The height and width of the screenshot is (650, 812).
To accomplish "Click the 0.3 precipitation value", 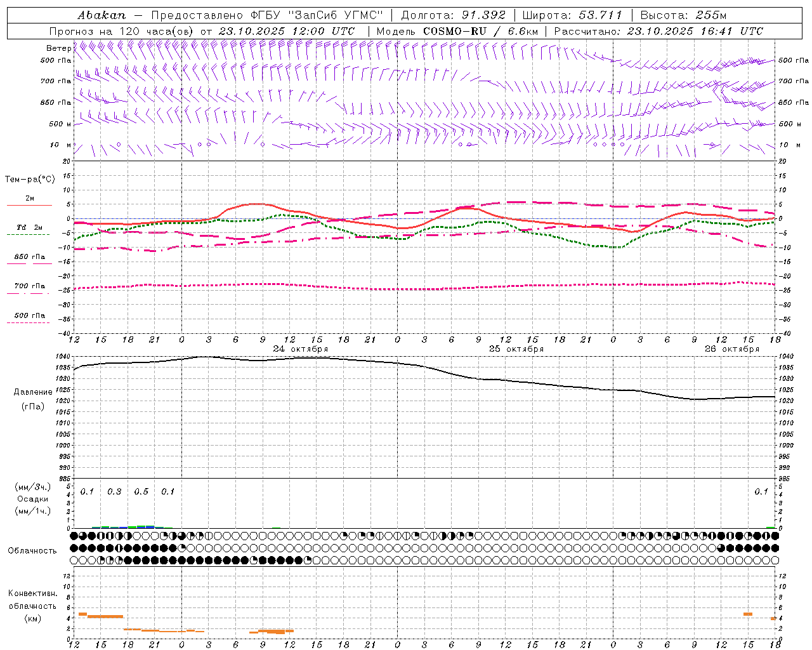I will click(114, 492).
